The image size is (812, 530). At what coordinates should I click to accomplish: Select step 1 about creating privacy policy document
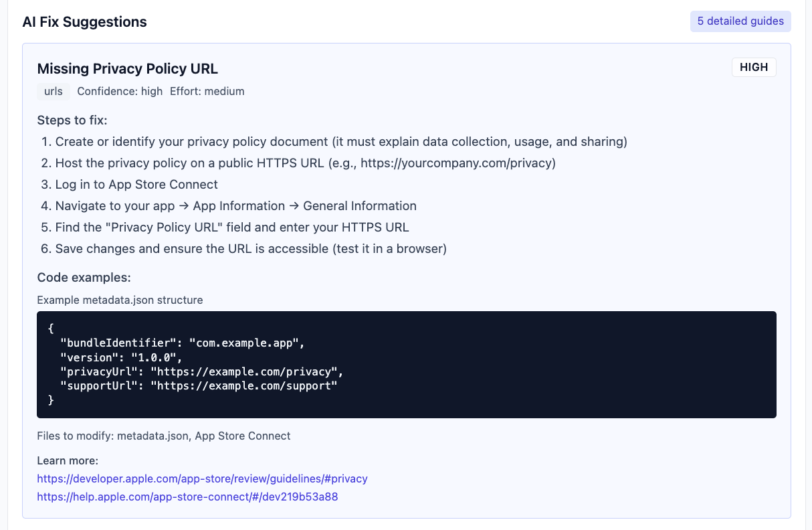tap(341, 142)
